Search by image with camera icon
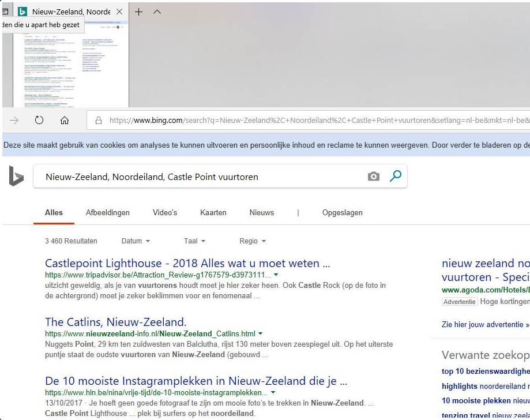530x420 pixels. (374, 177)
